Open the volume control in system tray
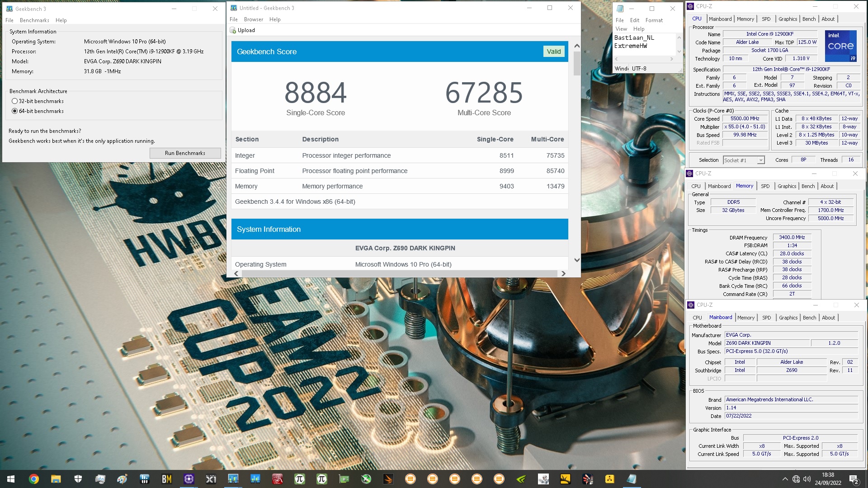 coord(807,479)
